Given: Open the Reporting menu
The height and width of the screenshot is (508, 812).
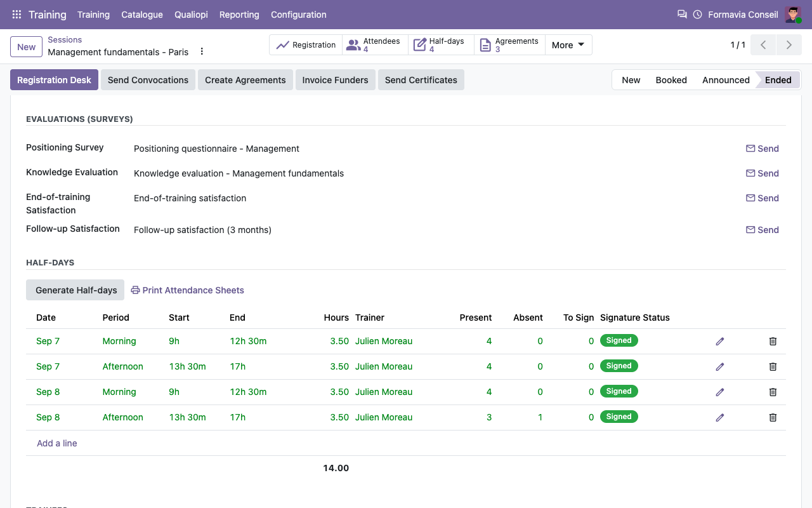Looking at the screenshot, I should pyautogui.click(x=239, y=15).
